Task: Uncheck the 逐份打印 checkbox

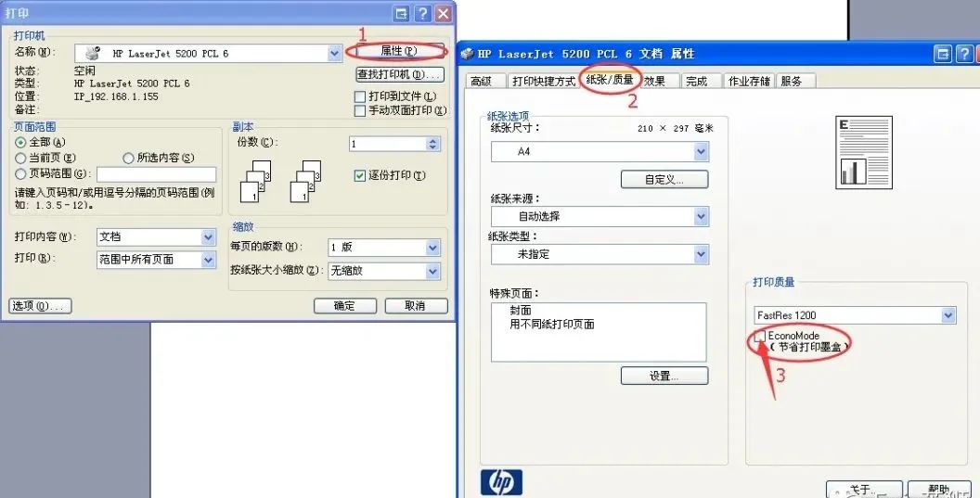Action: pos(359,175)
